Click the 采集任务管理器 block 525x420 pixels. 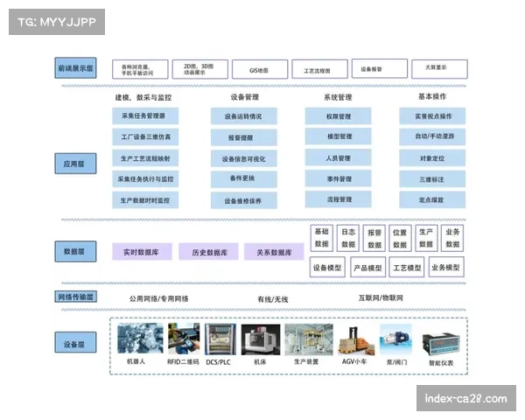tap(145, 115)
